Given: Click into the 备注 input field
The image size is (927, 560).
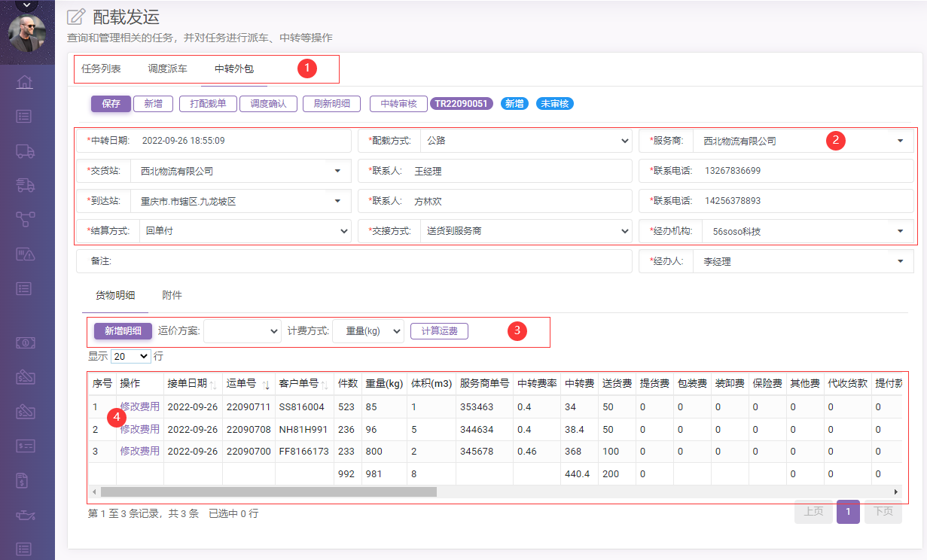Looking at the screenshot, I should click(369, 261).
